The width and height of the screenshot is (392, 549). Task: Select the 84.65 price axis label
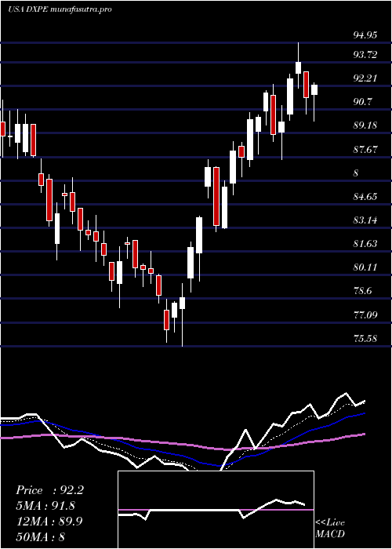tap(365, 197)
